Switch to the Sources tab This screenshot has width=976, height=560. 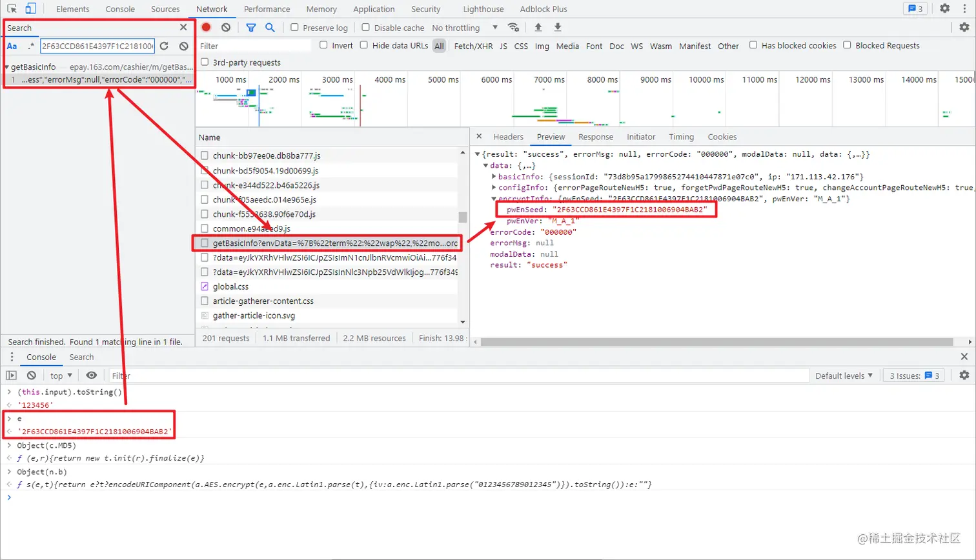165,9
